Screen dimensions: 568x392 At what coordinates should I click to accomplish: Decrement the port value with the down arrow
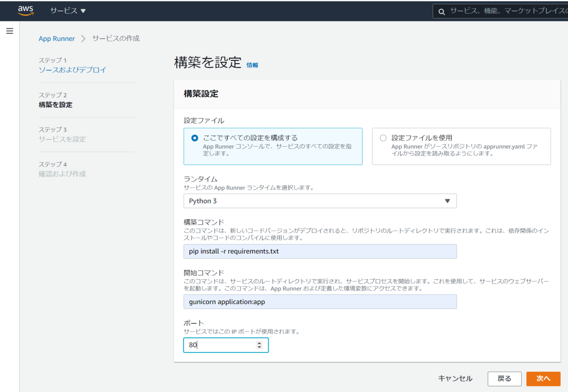click(259, 347)
